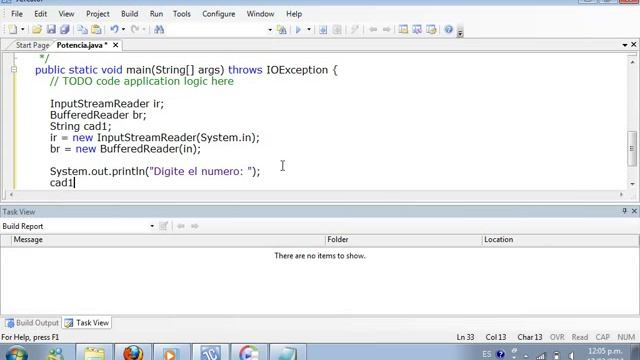Image resolution: width=640 pixels, height=360 pixels.
Task: Undo the last edit via toolbar
Action: click(x=114, y=29)
